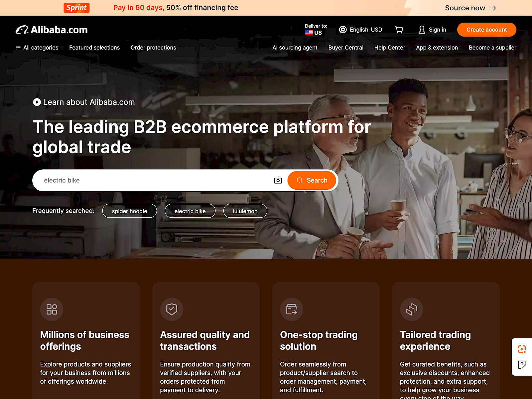The image size is (532, 399).
Task: Click the camera icon for image search
Action: tap(278, 180)
